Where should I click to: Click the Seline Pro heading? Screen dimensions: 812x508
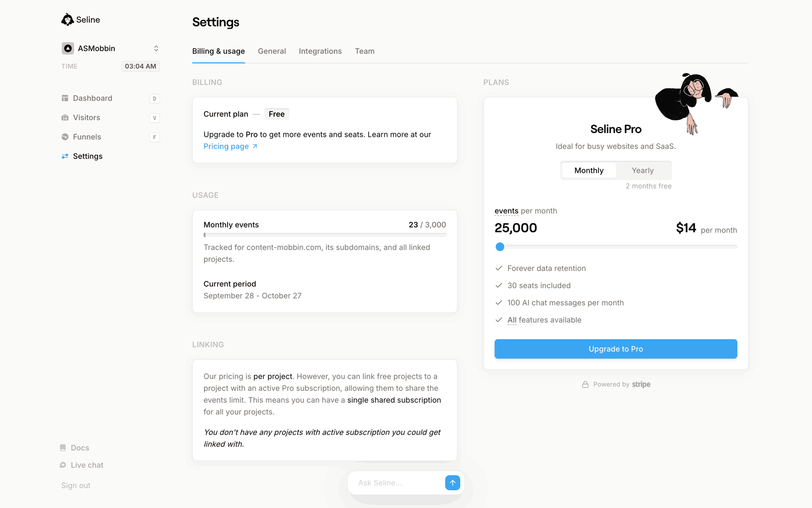(616, 129)
